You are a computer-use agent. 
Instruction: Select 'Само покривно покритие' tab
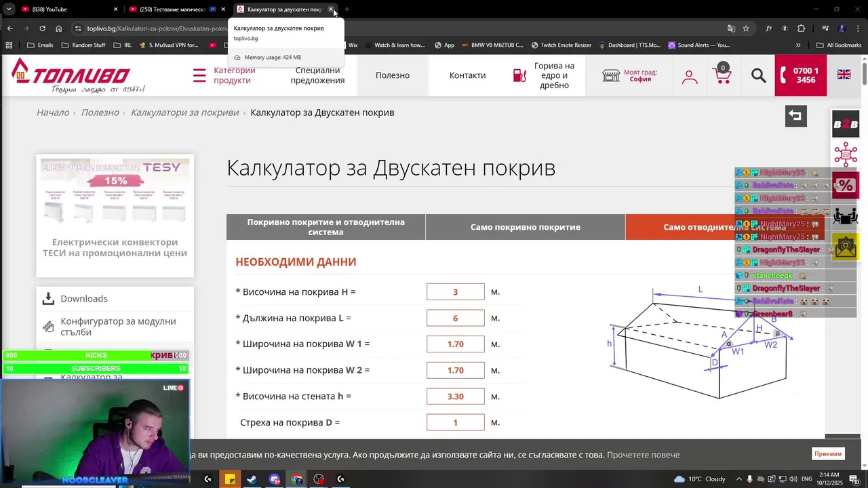point(526,227)
